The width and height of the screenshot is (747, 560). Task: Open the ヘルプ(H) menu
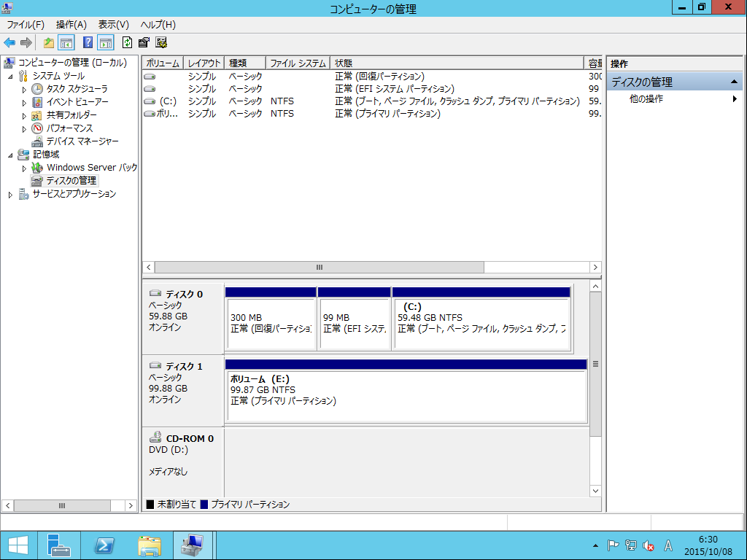158,25
